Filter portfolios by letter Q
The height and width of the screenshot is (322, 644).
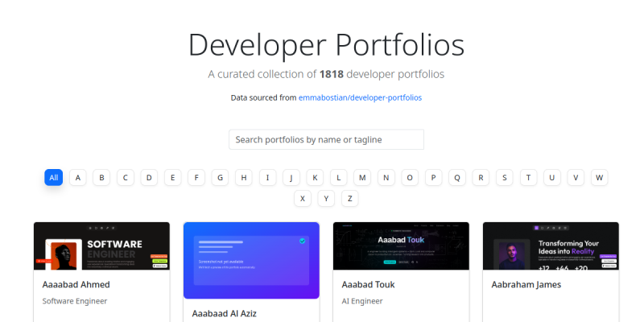(457, 177)
